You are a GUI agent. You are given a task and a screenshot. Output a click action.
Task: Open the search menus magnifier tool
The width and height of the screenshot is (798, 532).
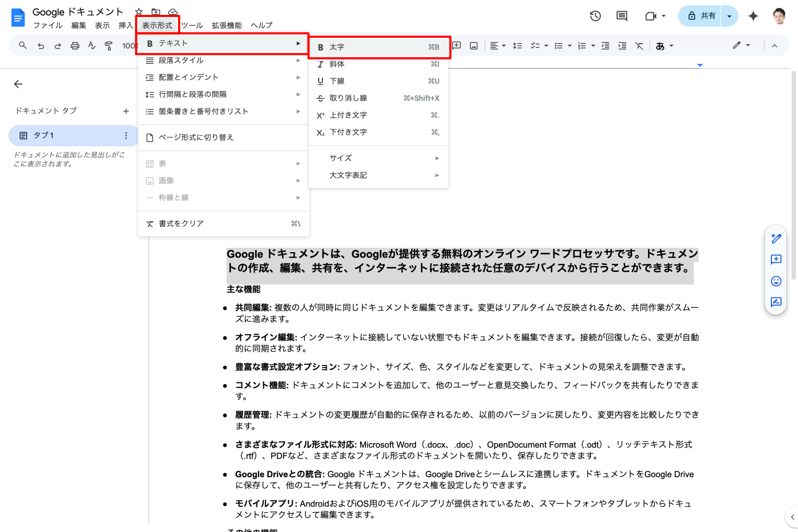click(23, 46)
